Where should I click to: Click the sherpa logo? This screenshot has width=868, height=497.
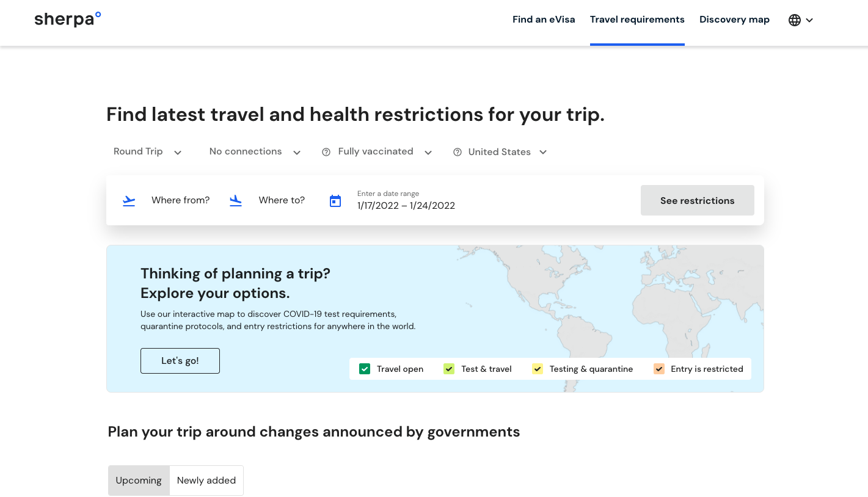click(x=67, y=19)
